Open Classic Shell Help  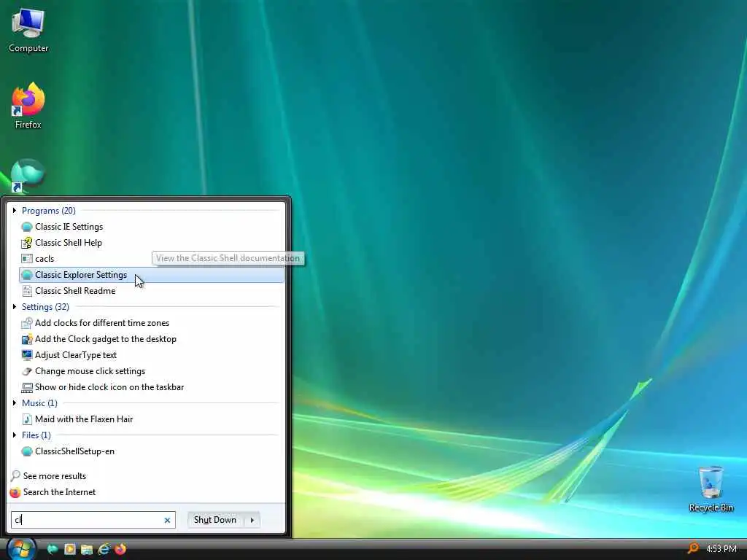point(152,243)
